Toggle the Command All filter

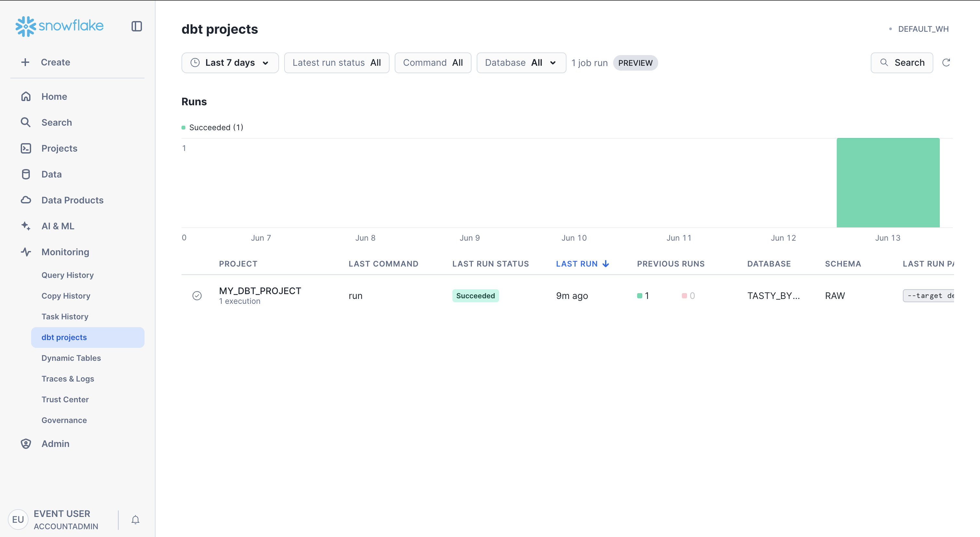coord(433,63)
